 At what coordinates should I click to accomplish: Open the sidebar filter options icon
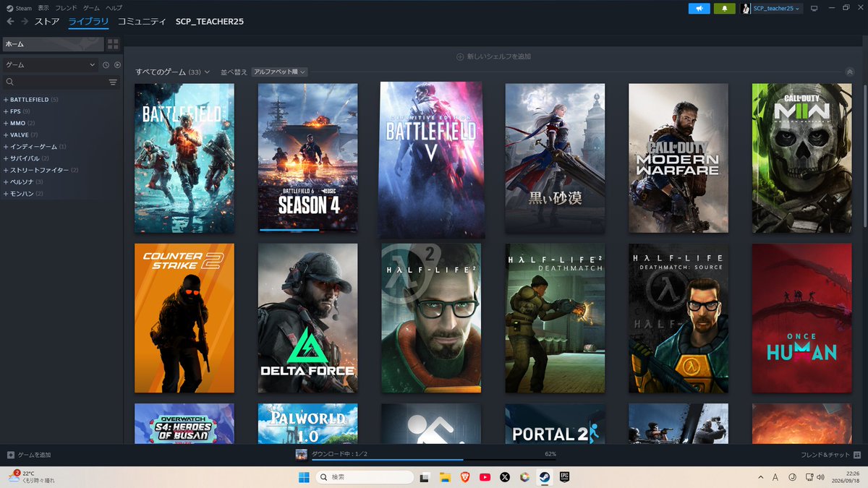(113, 82)
